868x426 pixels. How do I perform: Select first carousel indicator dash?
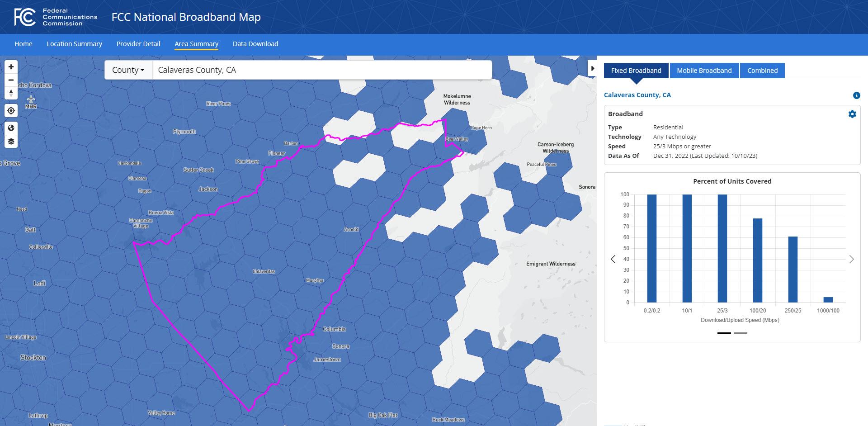tap(724, 333)
